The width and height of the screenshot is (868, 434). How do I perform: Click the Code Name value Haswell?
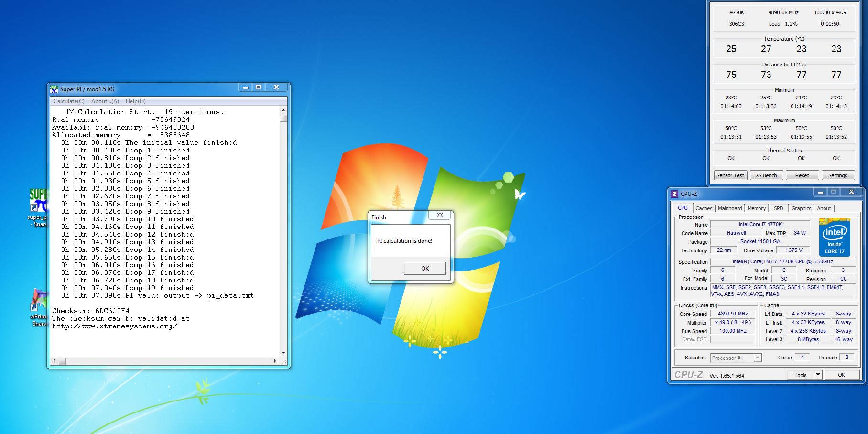click(736, 233)
